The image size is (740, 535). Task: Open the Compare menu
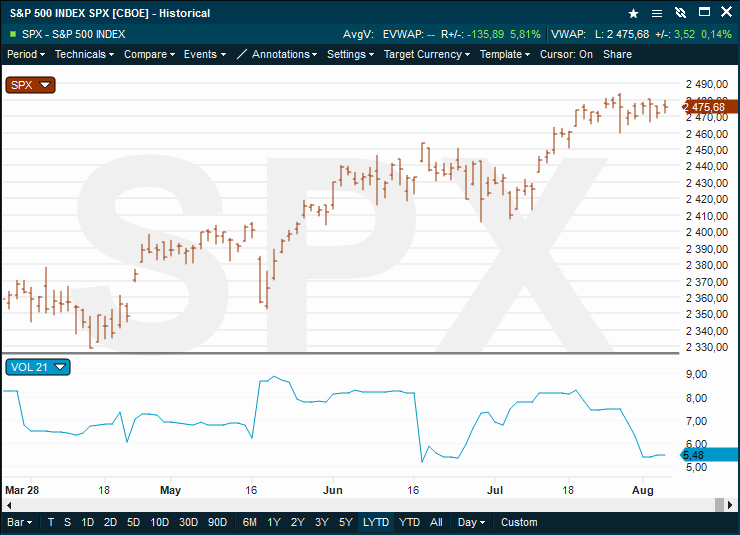pyautogui.click(x=149, y=54)
